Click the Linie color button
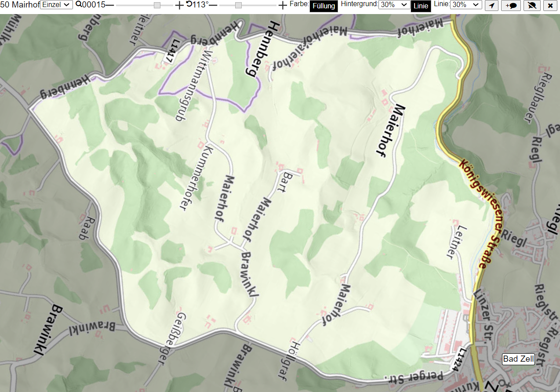560x392 pixels. click(x=421, y=6)
